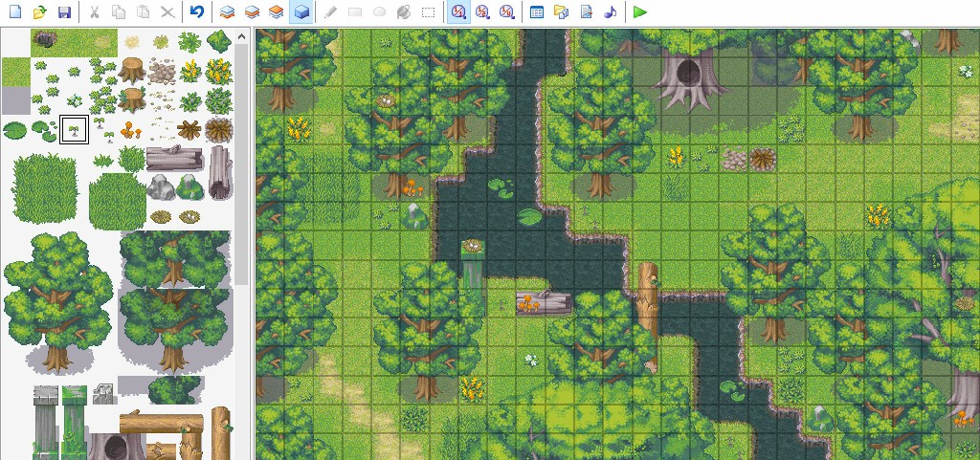Pick the horizontal grey fallen log palette tile
980x460 pixels.
click(174, 159)
